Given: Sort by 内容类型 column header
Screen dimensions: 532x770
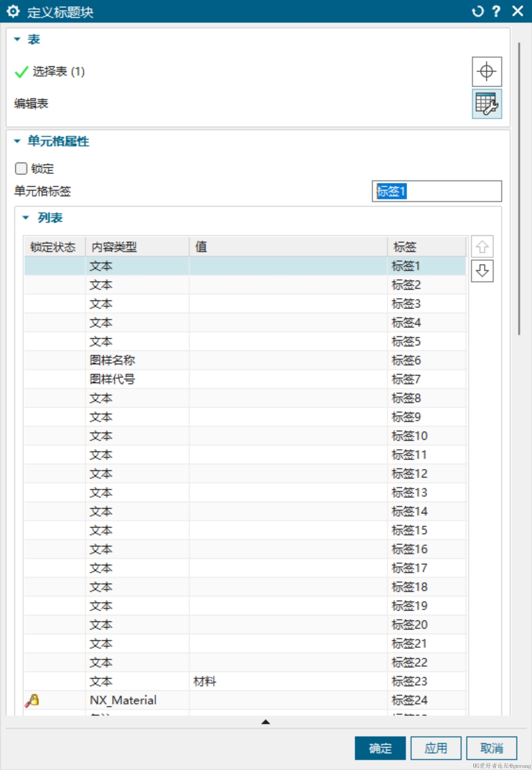Looking at the screenshot, I should [137, 247].
